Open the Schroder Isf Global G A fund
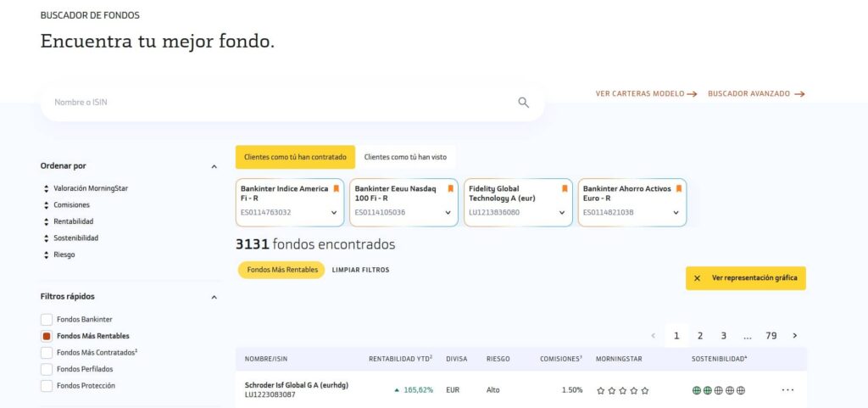Screen dimensions: 868x408 pyautogui.click(x=297, y=385)
